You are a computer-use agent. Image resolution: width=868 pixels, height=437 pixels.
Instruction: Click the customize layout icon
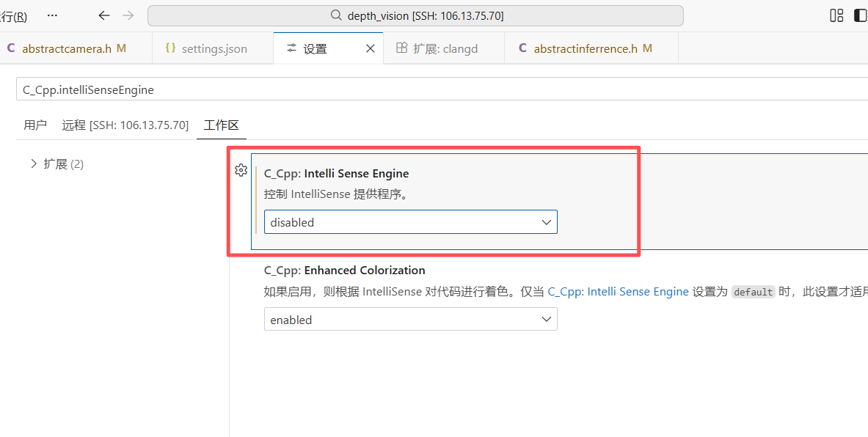(x=836, y=15)
